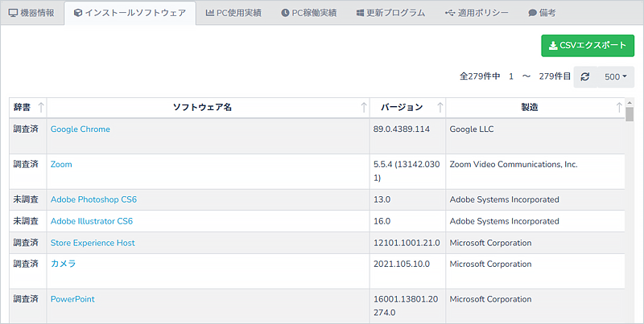Open the 500 page size dropdown
The width and height of the screenshot is (644, 324).
tap(616, 76)
